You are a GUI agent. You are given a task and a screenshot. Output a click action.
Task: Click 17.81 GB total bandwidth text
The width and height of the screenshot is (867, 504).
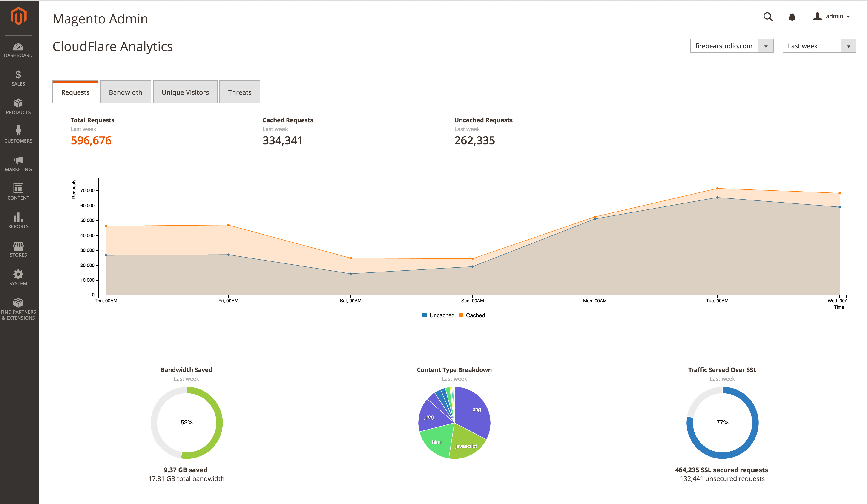(x=186, y=479)
